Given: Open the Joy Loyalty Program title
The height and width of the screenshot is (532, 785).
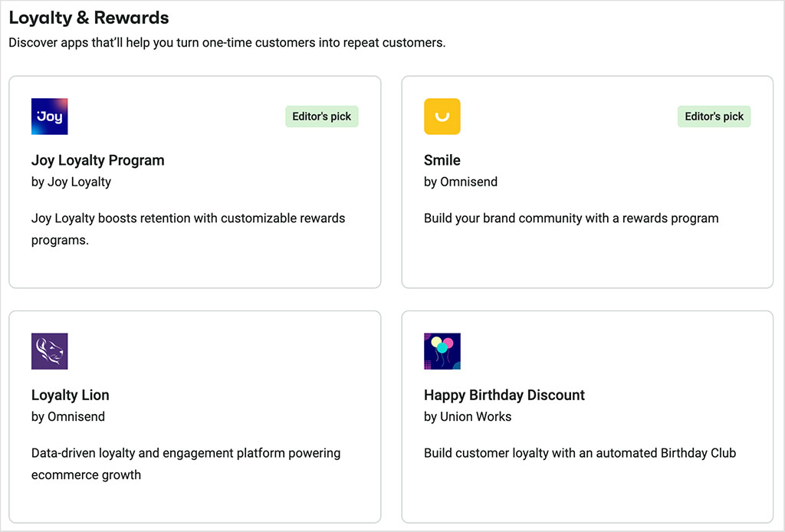Looking at the screenshot, I should [x=97, y=161].
